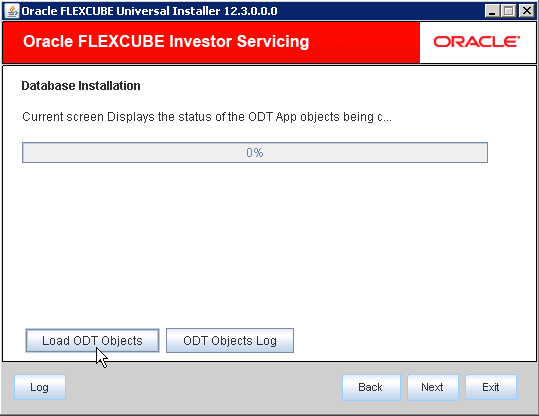Proceed with the Next button
Viewport: 539px width, 416px height.
click(433, 387)
